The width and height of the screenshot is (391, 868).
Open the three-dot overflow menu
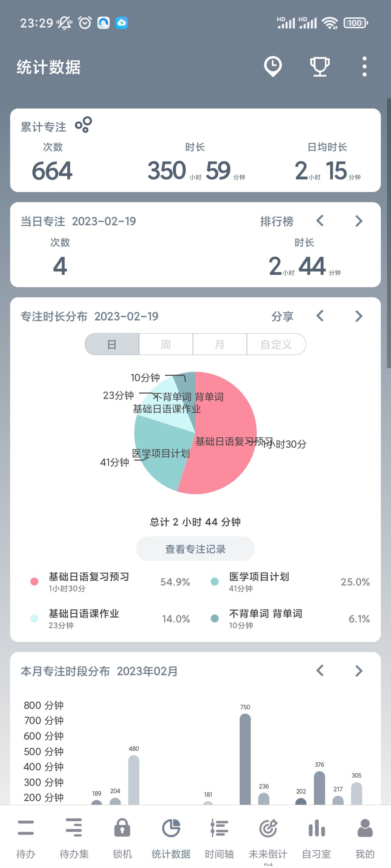[x=364, y=67]
